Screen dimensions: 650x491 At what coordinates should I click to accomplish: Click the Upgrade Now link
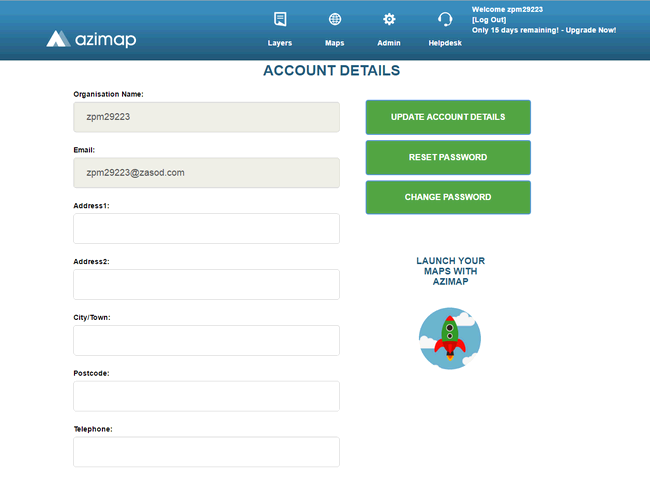590,30
